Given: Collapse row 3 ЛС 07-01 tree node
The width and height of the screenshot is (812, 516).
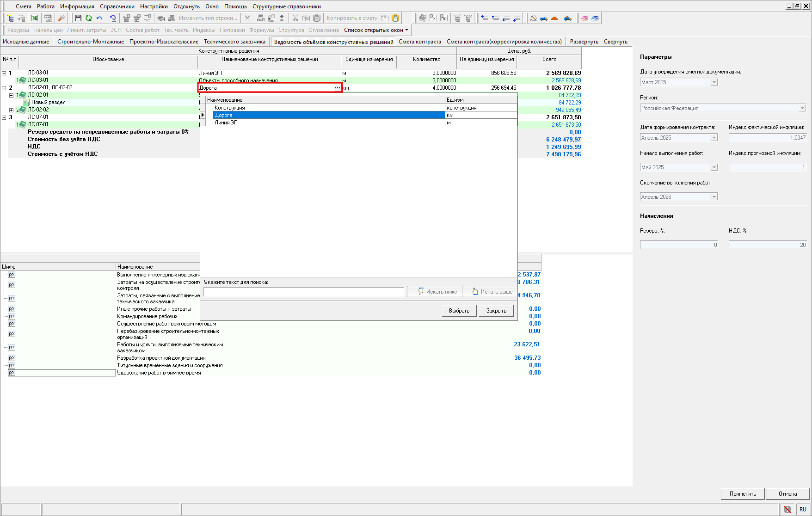Looking at the screenshot, I should click(4, 117).
